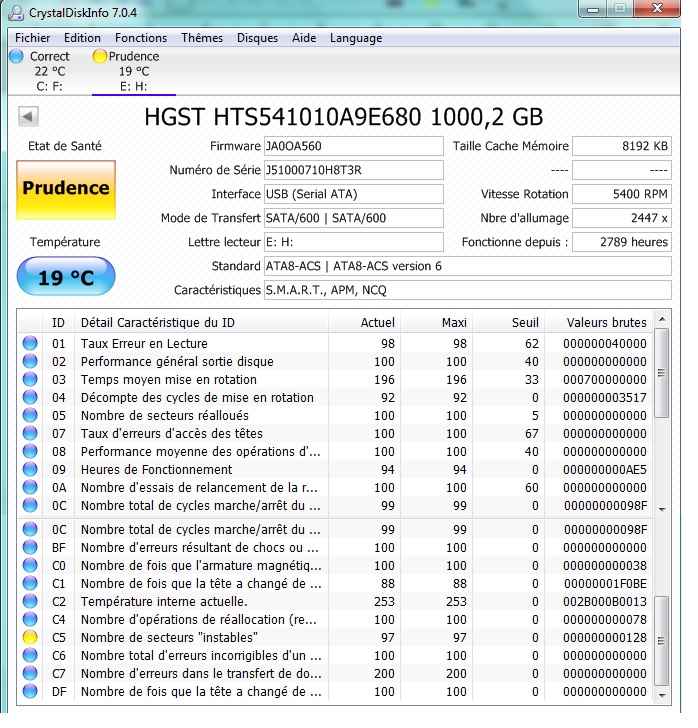Select the Correct disk C: F: tab

tap(49, 71)
